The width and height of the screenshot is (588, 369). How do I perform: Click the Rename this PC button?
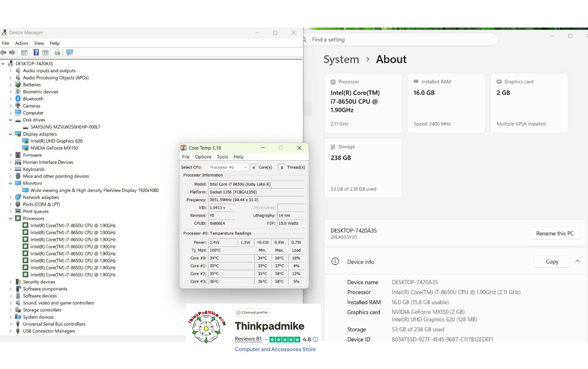pos(555,233)
